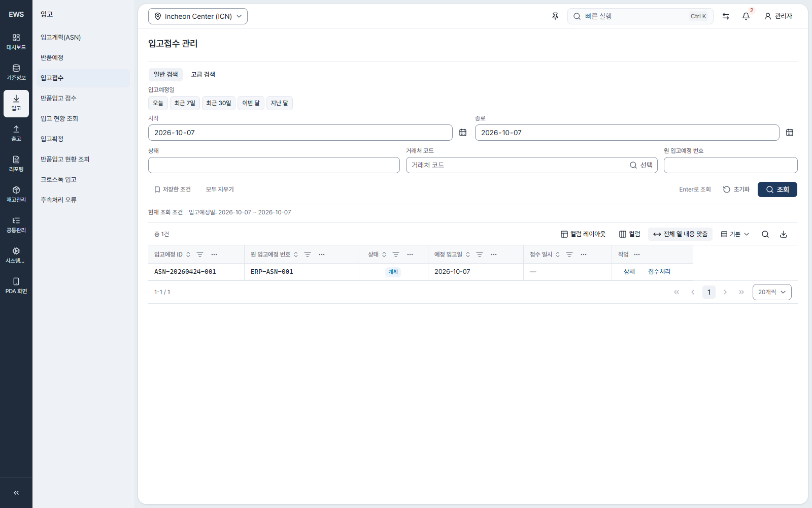This screenshot has height=508, width=812.
Task: Open the 공통관리 sidebar icon
Action: (16, 225)
